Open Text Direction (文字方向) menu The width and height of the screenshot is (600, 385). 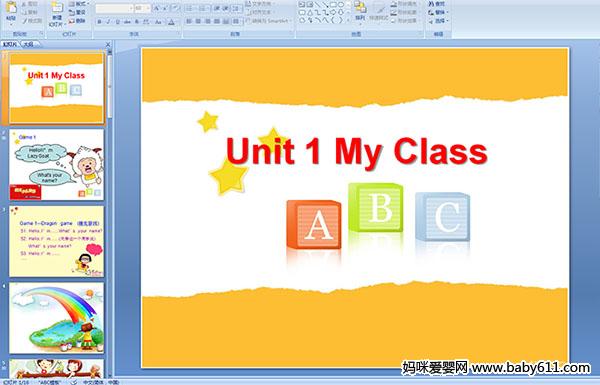(261, 4)
